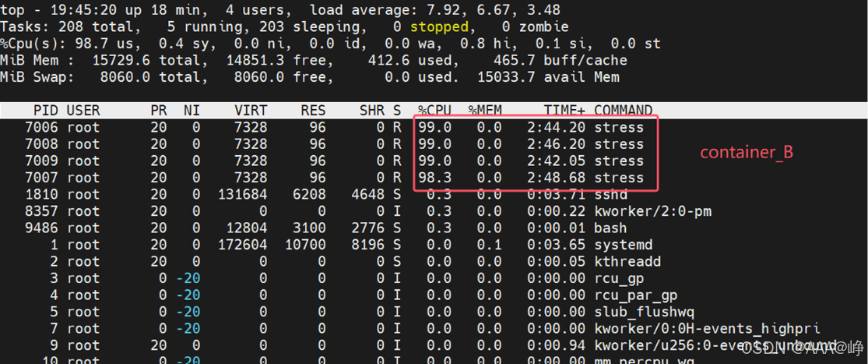Screen dimensions: 868x364
Task: Click the systemd command name
Action: point(624,244)
